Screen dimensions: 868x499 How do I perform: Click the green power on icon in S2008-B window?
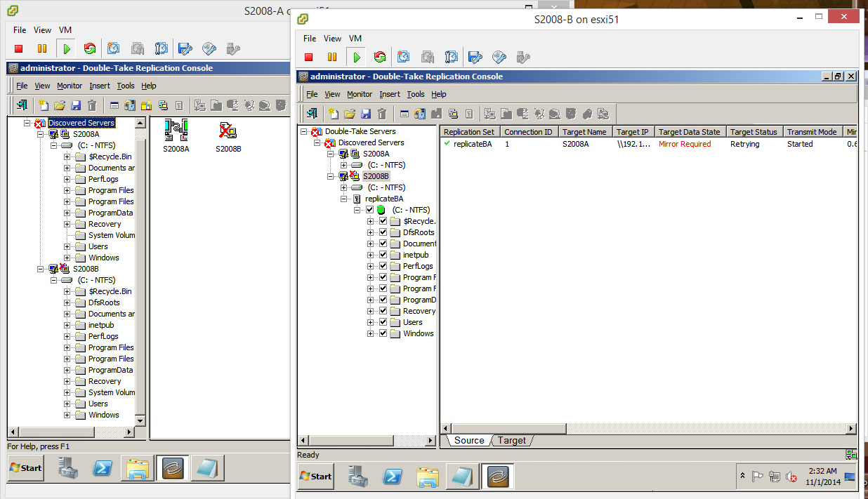[357, 57]
